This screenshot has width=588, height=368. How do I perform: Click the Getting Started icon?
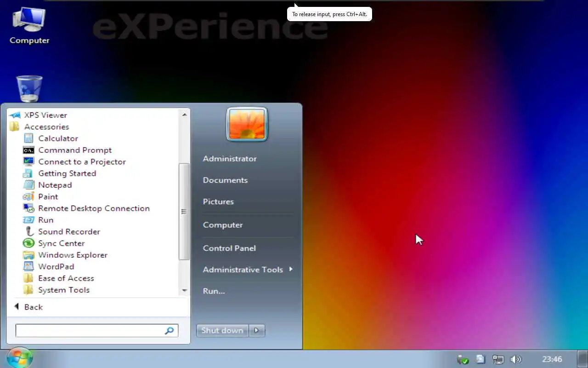pyautogui.click(x=28, y=173)
